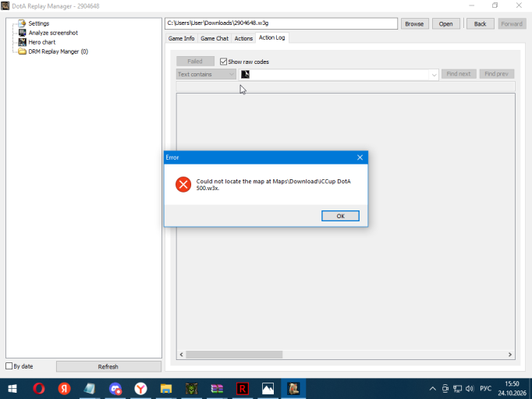The width and height of the screenshot is (532, 399).
Task: Click the scroll right arrow in log
Action: click(x=510, y=355)
